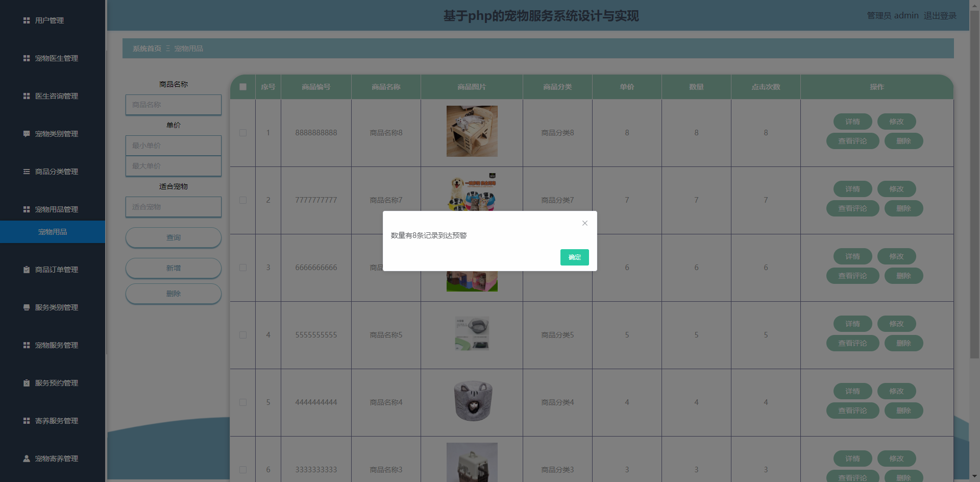
Task: Check the row 4 checkbox
Action: (243, 335)
